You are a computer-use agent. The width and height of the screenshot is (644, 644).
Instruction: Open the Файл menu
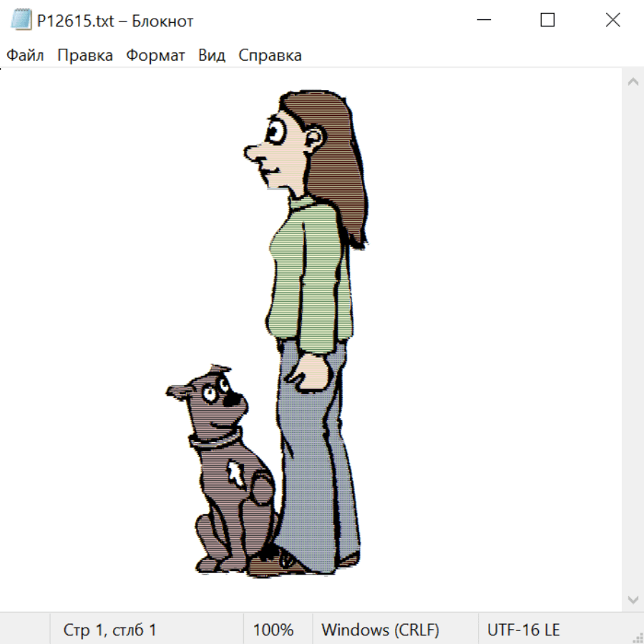(25, 55)
